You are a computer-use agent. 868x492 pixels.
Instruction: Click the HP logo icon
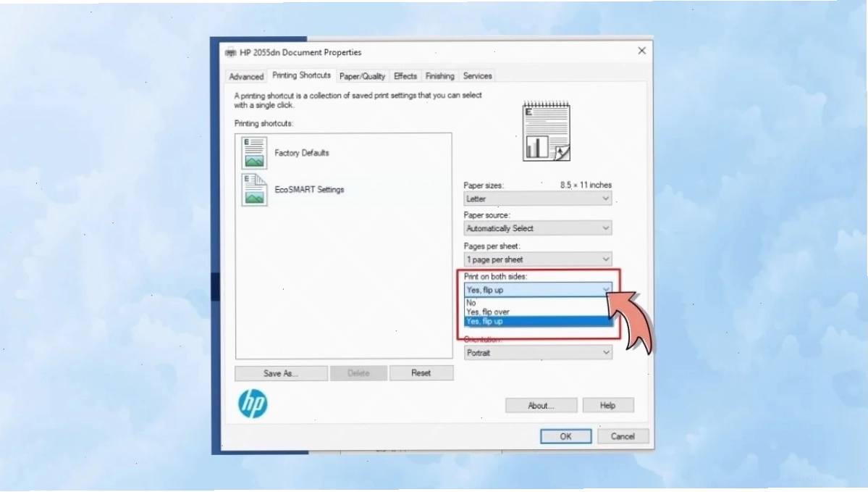(x=253, y=404)
